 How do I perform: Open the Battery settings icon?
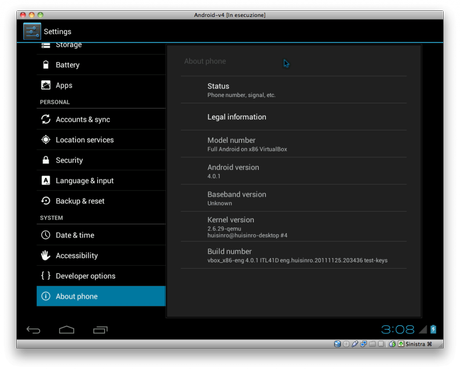click(46, 65)
